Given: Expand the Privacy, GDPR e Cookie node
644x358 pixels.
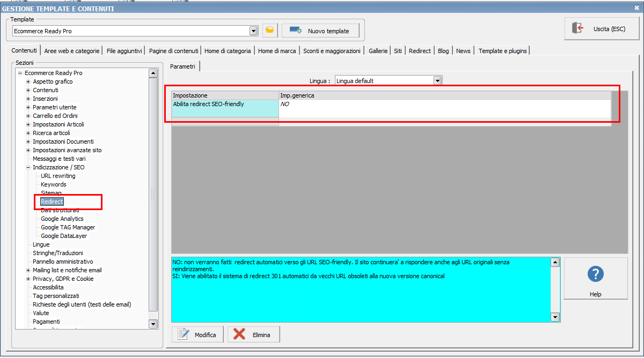Looking at the screenshot, I should (28, 279).
